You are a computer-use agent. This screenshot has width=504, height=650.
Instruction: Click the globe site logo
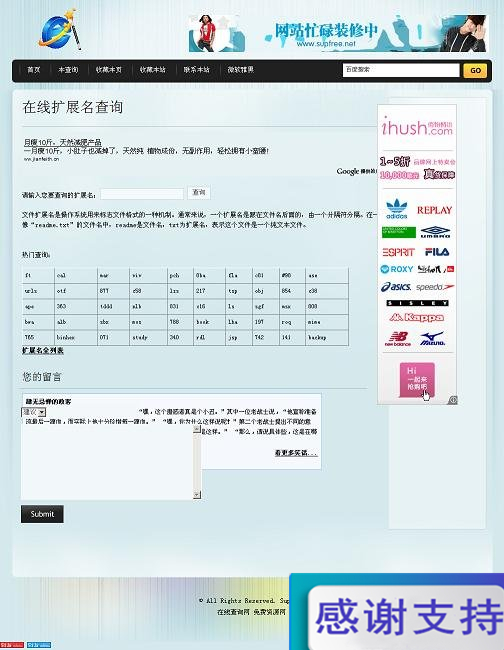pyautogui.click(x=59, y=30)
